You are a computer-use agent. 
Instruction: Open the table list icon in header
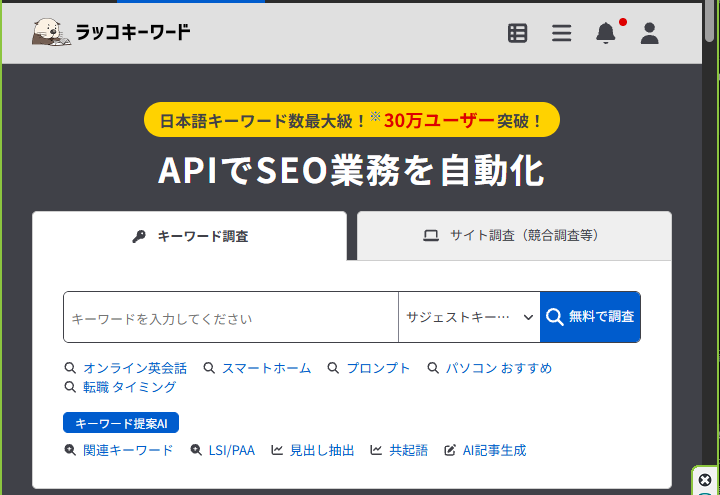(518, 33)
